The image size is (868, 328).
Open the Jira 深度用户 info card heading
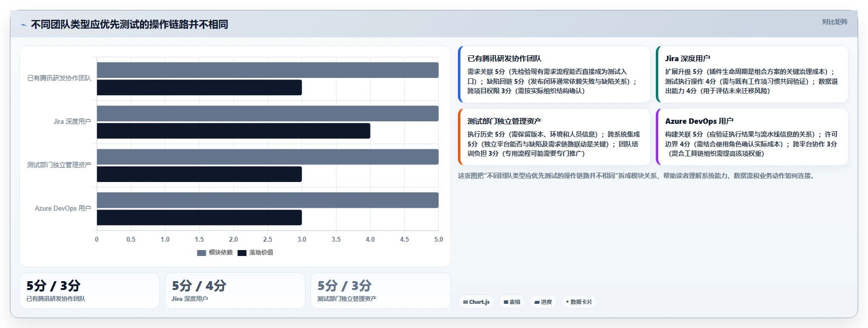687,58
